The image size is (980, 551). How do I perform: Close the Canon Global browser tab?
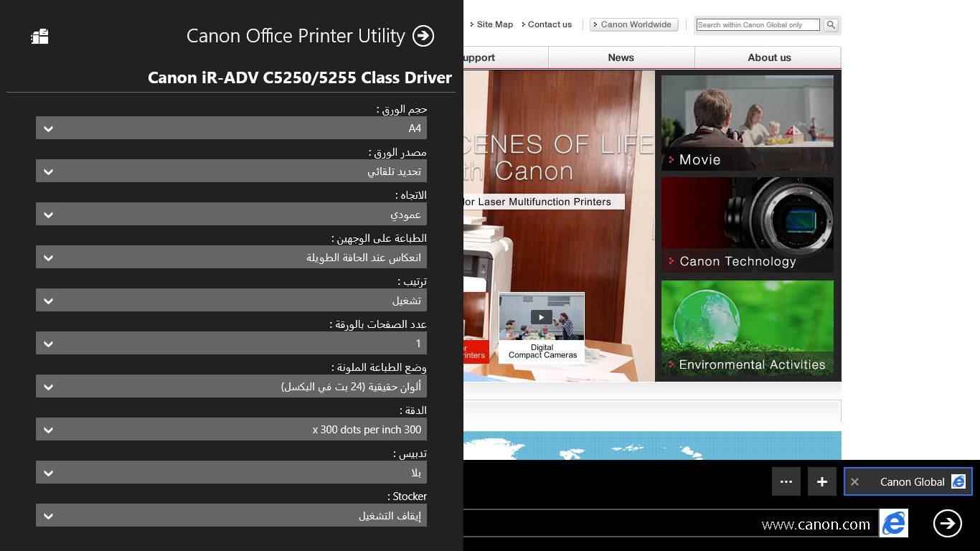pyautogui.click(x=854, y=482)
